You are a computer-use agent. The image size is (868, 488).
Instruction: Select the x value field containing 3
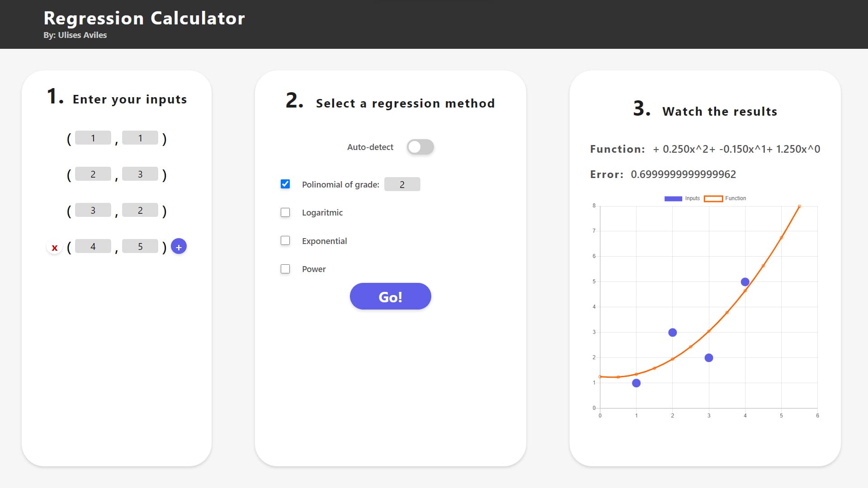pyautogui.click(x=93, y=210)
